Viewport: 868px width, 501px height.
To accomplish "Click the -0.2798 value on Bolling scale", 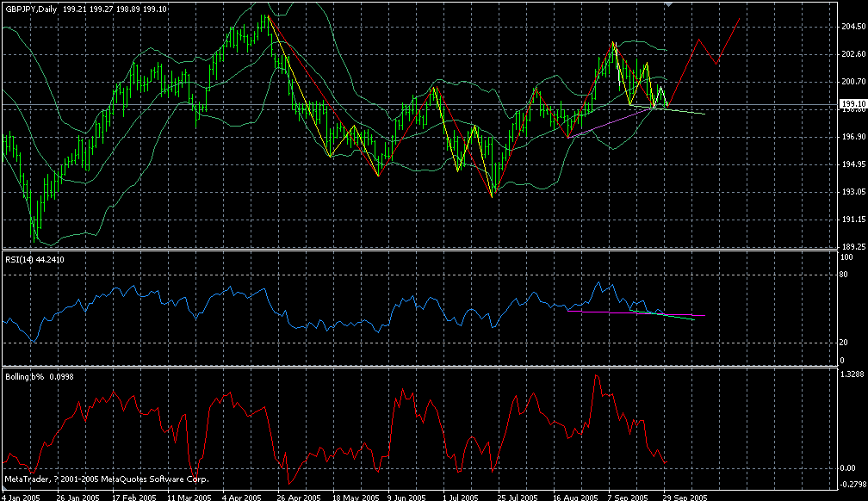I will pos(853,485).
